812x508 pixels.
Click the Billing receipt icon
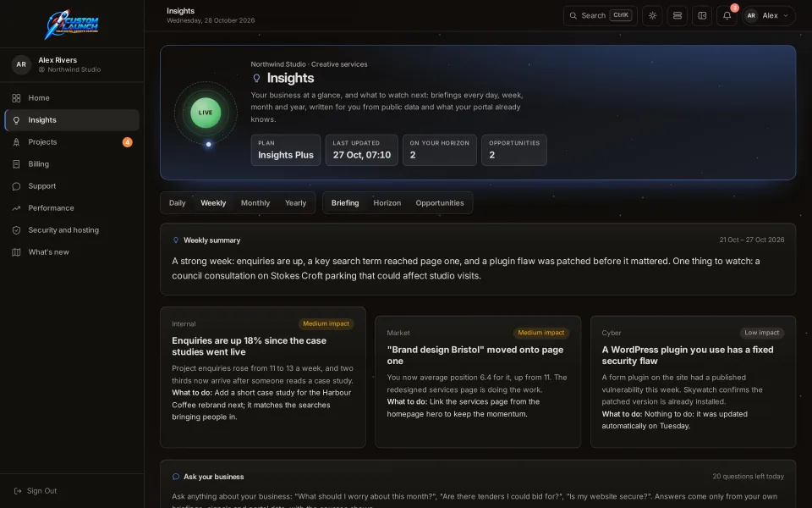[x=17, y=164]
